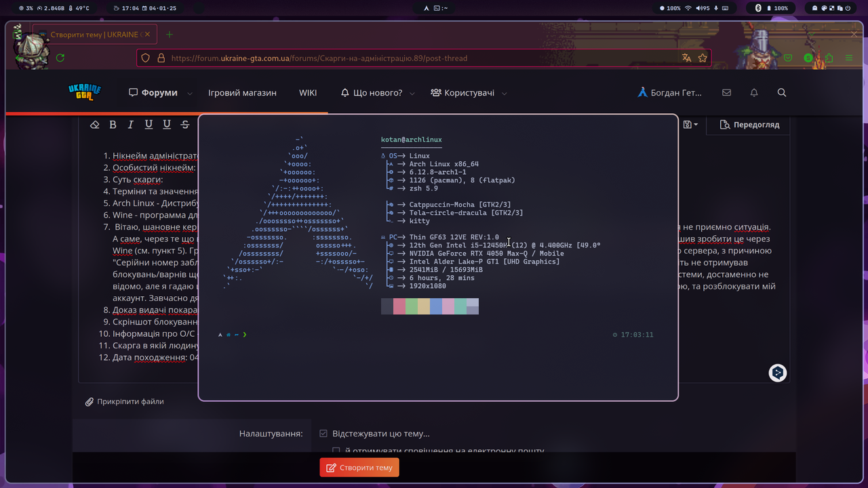Click 'Прикріпити файли' button
The image size is (868, 488).
point(125,402)
